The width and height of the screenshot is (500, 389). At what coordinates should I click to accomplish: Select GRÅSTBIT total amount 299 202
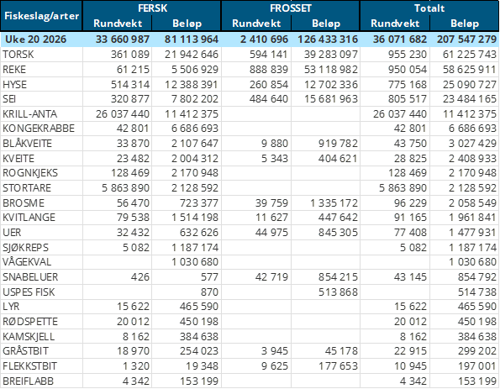(x=477, y=351)
